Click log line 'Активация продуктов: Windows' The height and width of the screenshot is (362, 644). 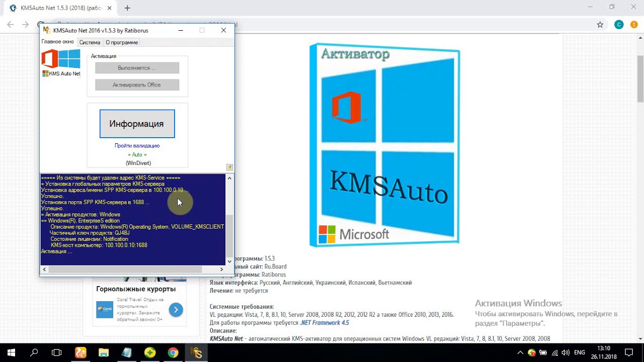[80, 215]
